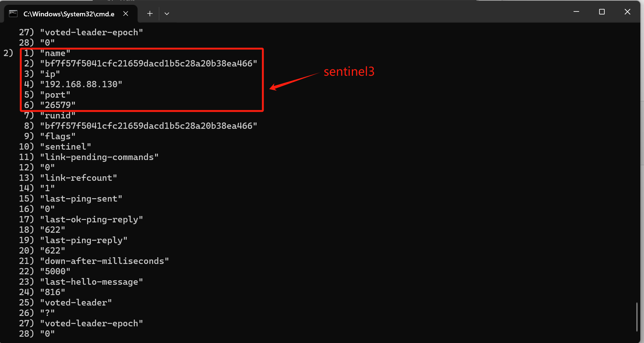Click the "?" voted-leader value
644x343 pixels.
pos(47,313)
